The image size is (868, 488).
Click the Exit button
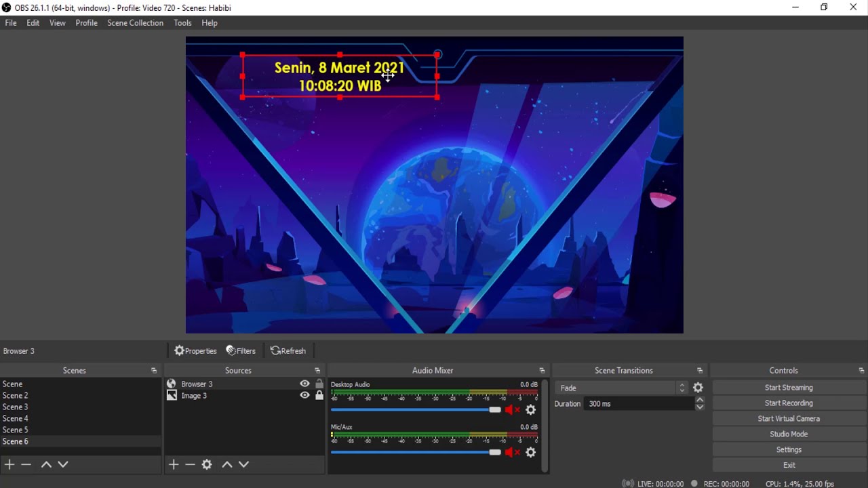[789, 466]
